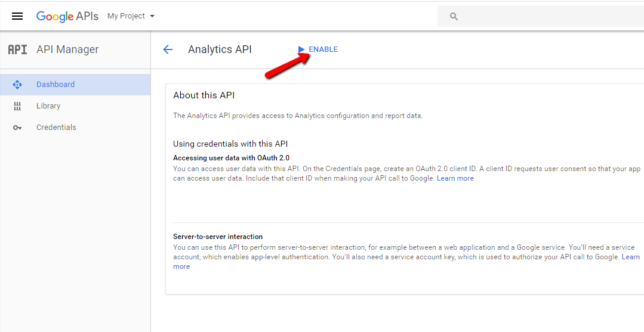This screenshot has width=644, height=332.
Task: Open the My Project dropdown
Action: click(x=131, y=16)
